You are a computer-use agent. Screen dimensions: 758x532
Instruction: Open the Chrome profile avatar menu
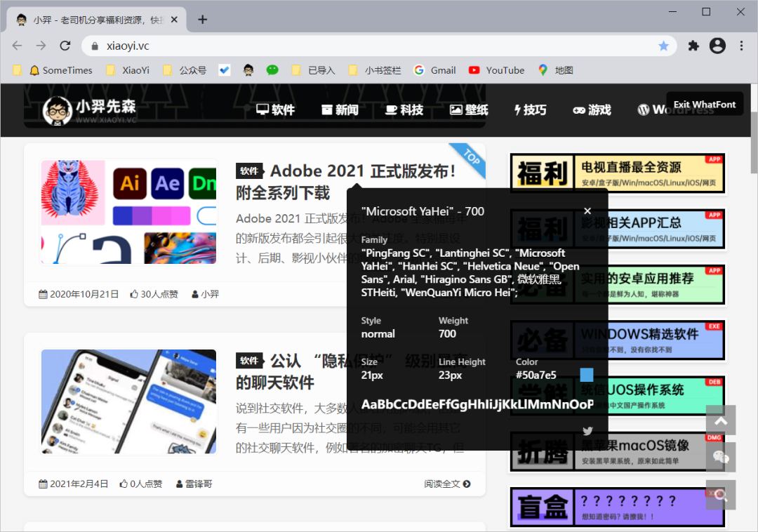point(717,46)
